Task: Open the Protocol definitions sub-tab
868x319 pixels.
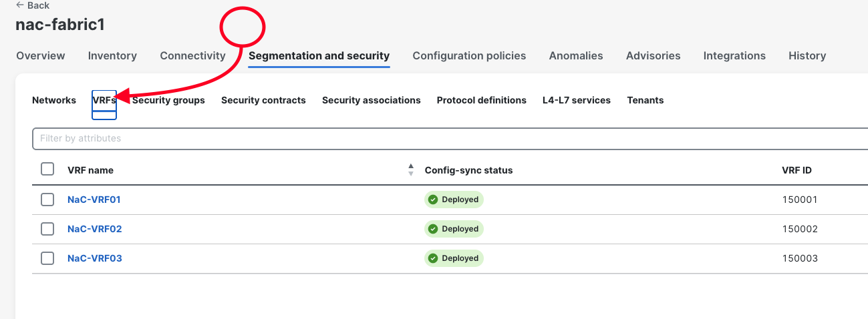Action: click(x=482, y=100)
